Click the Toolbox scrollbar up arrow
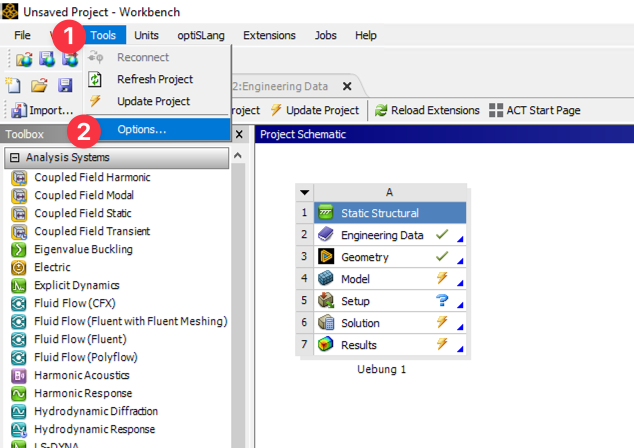The height and width of the screenshot is (448, 634). click(x=239, y=157)
